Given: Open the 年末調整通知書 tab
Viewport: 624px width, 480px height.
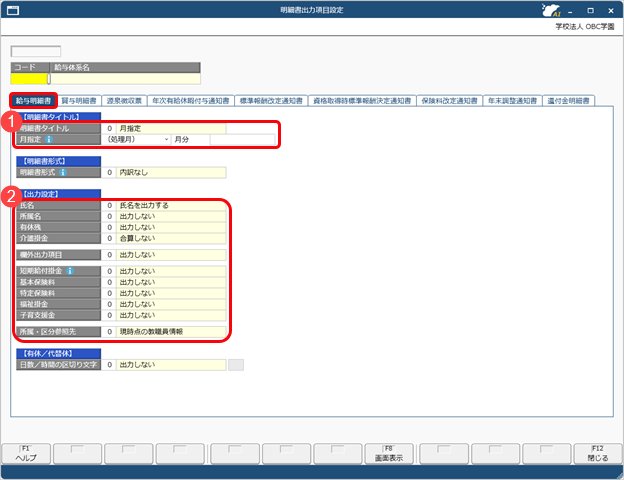Looking at the screenshot, I should (x=512, y=101).
